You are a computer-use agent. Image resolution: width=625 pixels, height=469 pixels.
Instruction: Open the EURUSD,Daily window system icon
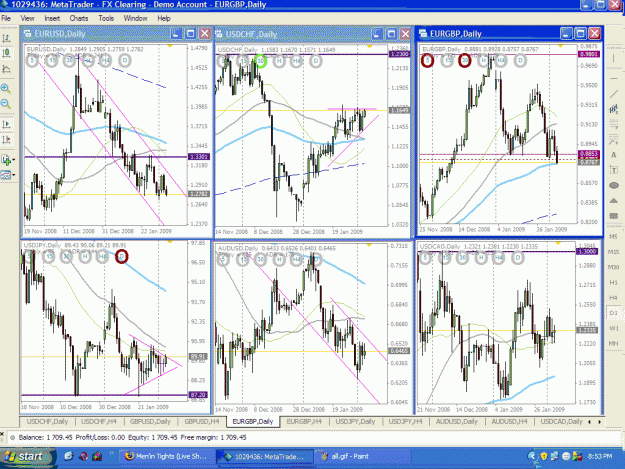click(27, 33)
